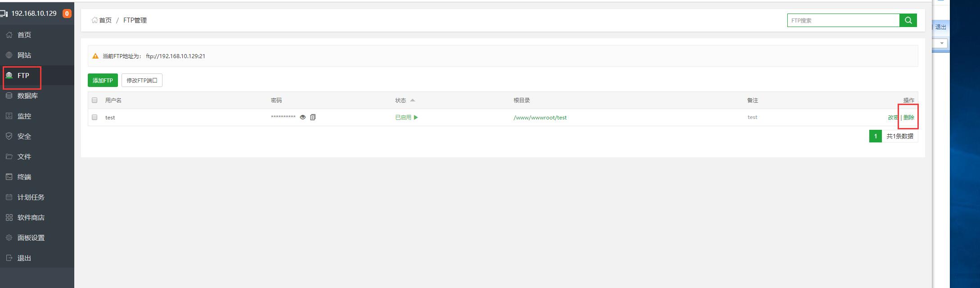This screenshot has height=288, width=980.
Task: Check the checkbox for the test row
Action: (95, 117)
